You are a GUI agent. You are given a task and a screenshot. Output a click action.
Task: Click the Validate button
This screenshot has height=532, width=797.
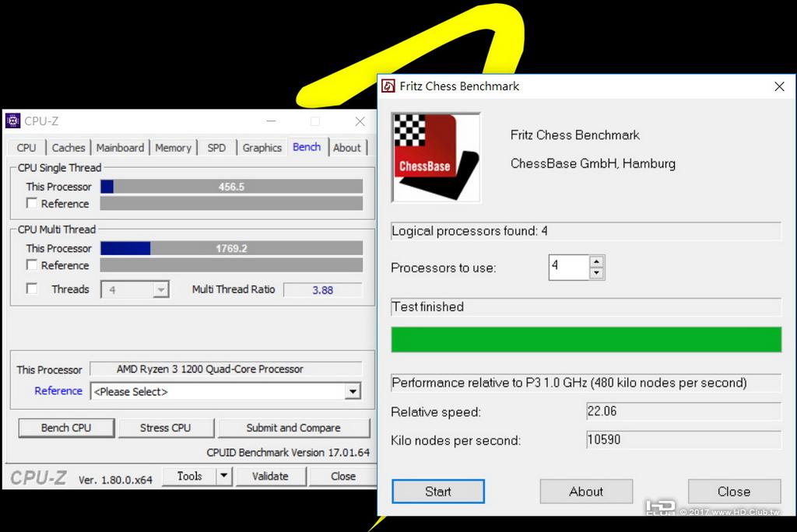click(270, 476)
